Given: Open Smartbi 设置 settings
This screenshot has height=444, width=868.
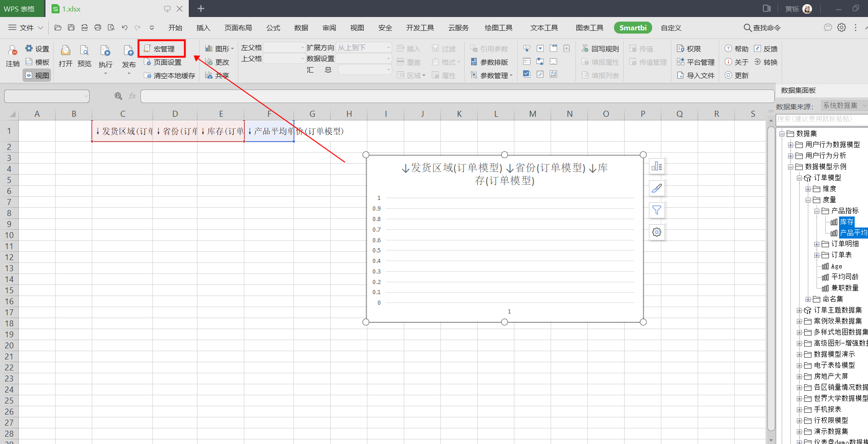Looking at the screenshot, I should pyautogui.click(x=37, y=49).
